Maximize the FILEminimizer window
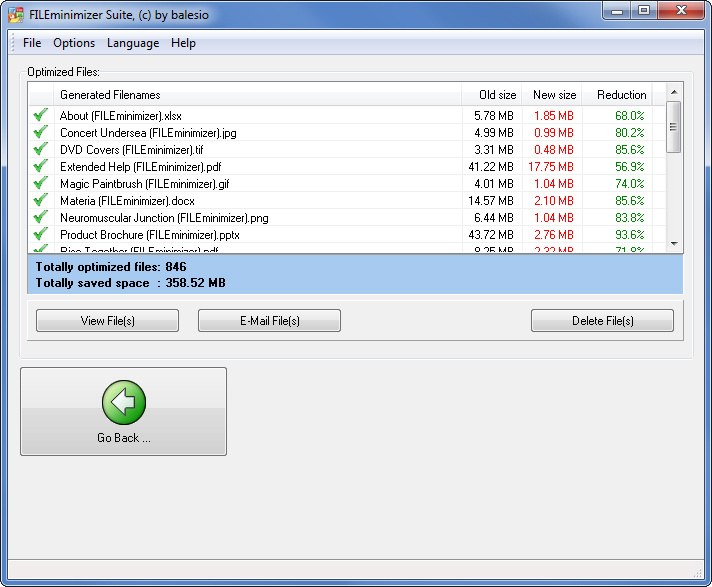The width and height of the screenshot is (712, 587). [x=643, y=11]
